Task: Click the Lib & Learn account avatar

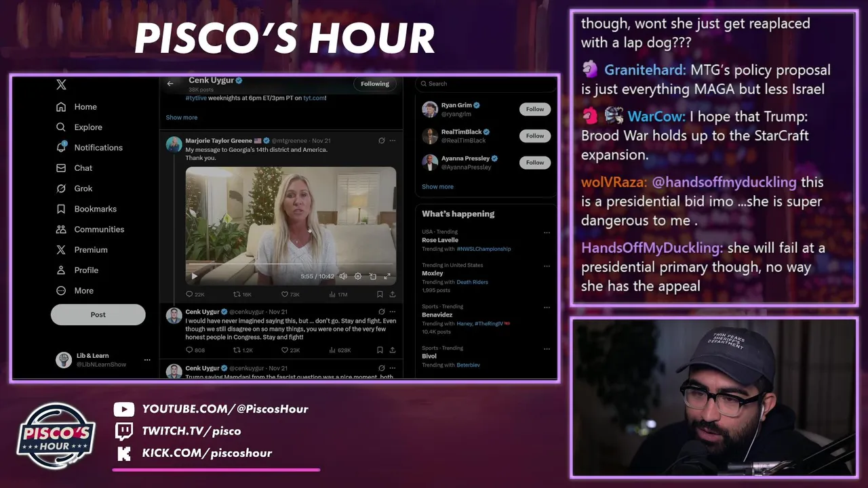Action: coord(64,360)
